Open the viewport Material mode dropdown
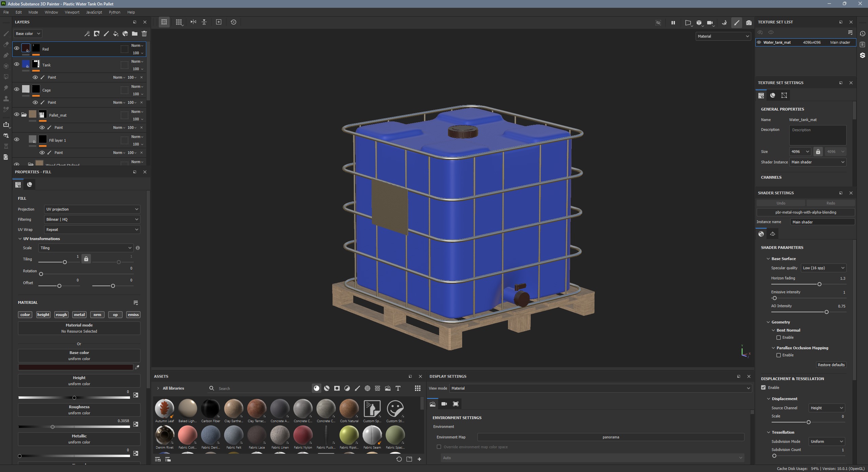This screenshot has height=472, width=868. 723,36
